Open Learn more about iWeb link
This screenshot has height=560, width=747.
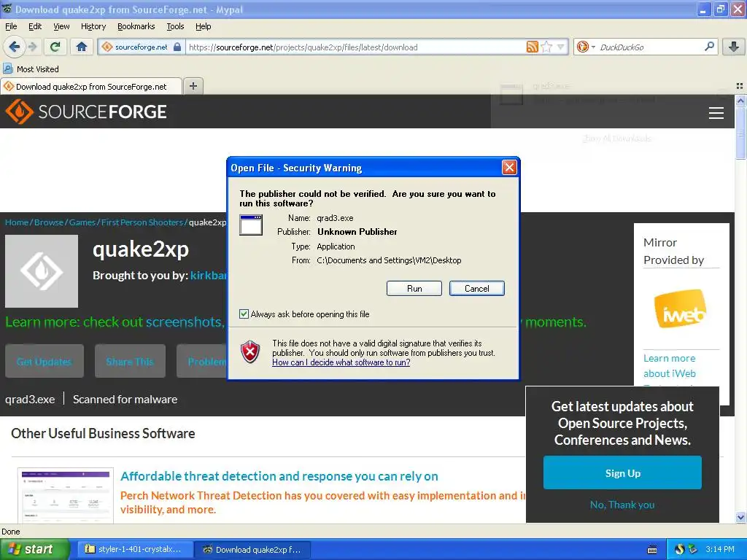point(670,366)
